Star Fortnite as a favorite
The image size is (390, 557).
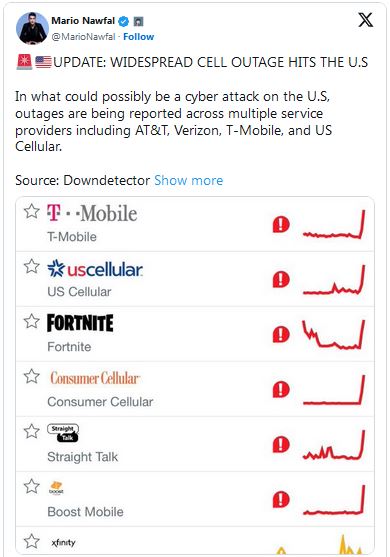32,321
